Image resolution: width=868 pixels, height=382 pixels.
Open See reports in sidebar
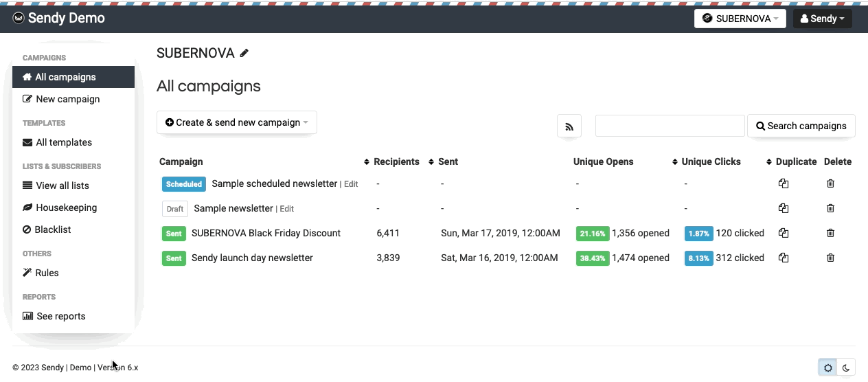pos(73,316)
